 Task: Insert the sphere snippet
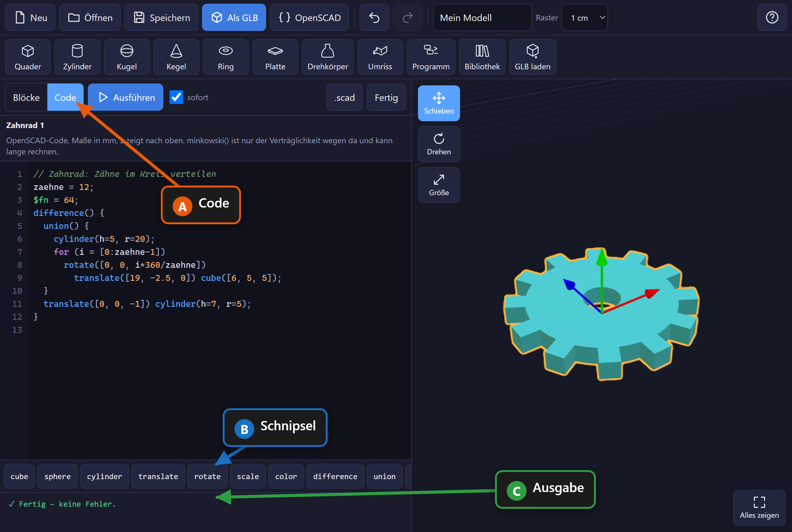(x=57, y=476)
